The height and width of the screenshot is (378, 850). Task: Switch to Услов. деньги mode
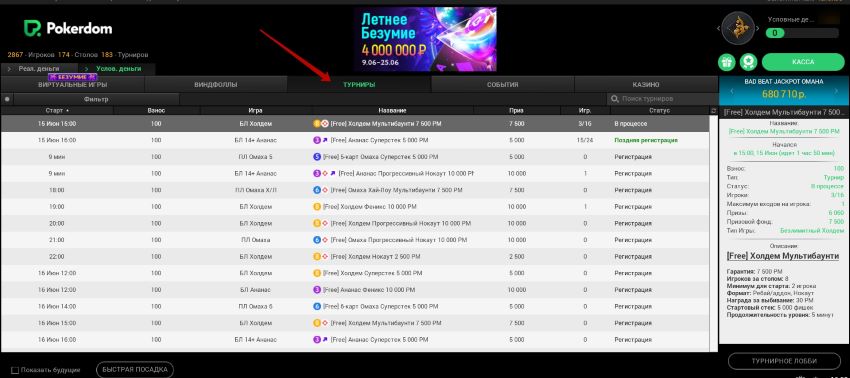point(118,69)
